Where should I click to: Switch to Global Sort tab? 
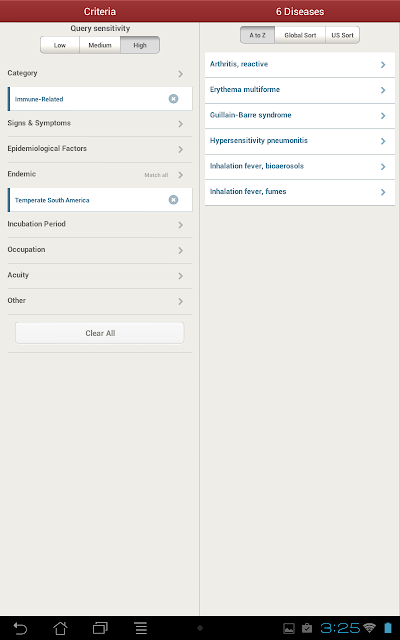tap(300, 35)
